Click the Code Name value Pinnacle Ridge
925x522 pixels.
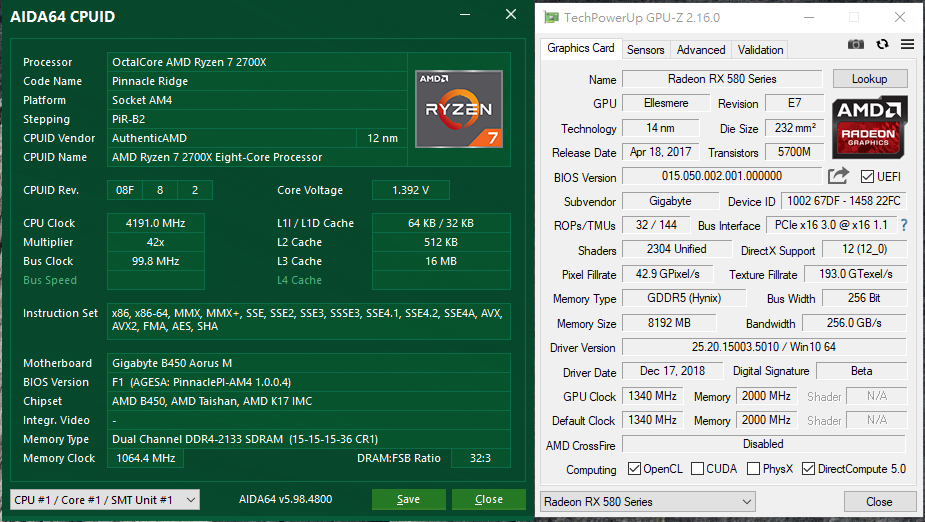point(257,81)
